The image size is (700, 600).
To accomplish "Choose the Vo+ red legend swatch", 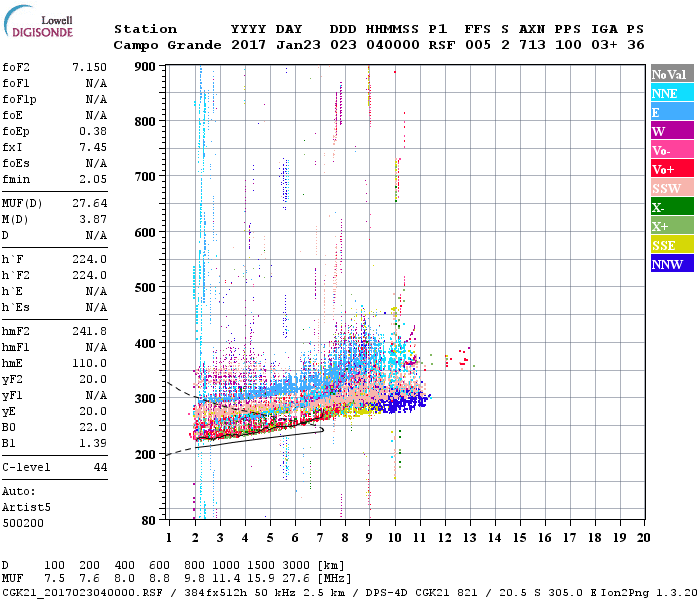I will coord(671,169).
